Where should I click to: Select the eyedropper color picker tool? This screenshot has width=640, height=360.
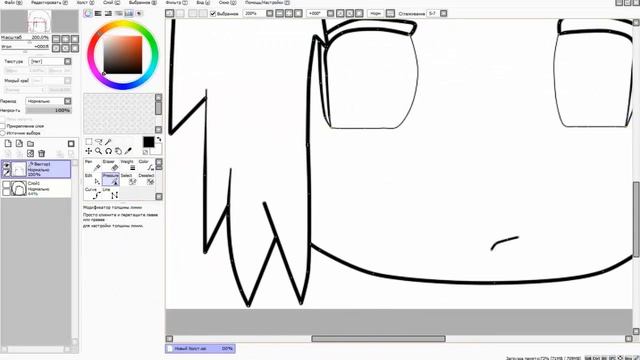(128, 151)
